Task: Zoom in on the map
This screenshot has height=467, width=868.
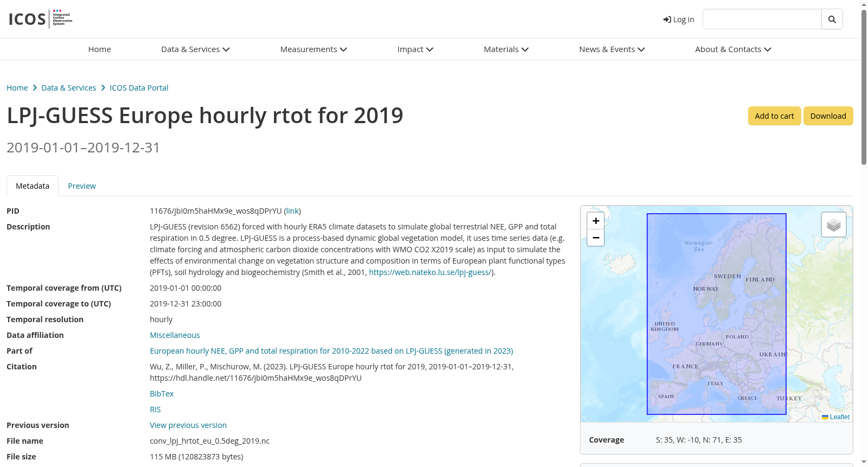Action: (596, 221)
